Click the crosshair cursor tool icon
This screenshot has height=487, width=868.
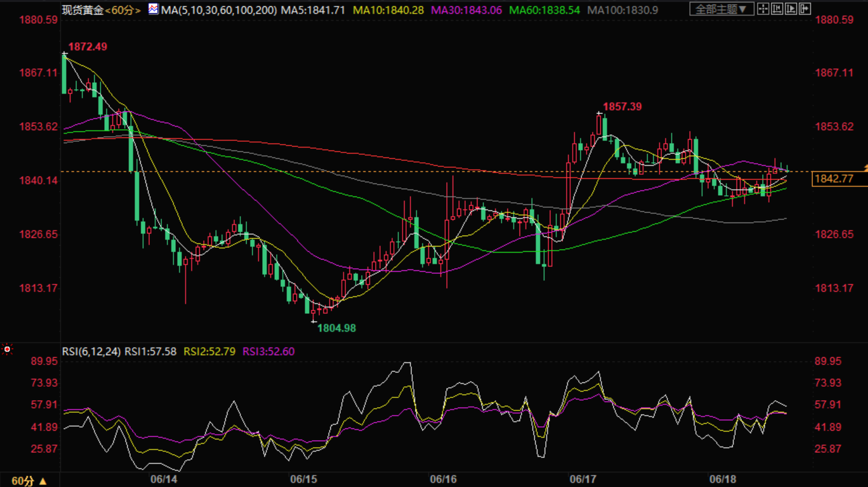tap(763, 9)
